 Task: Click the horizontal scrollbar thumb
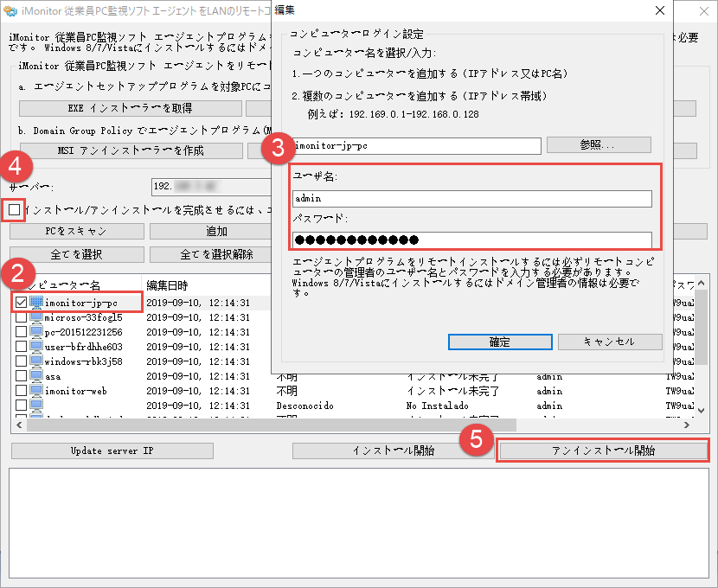(272, 425)
